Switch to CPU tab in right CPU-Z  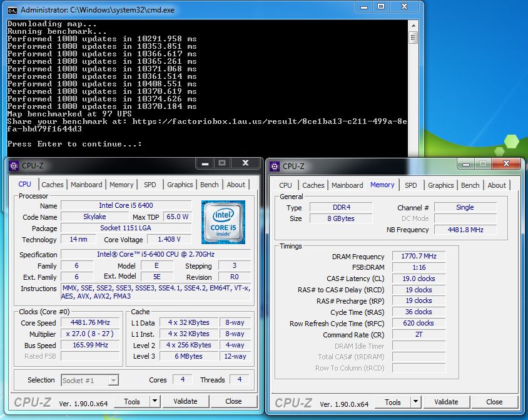pos(285,185)
